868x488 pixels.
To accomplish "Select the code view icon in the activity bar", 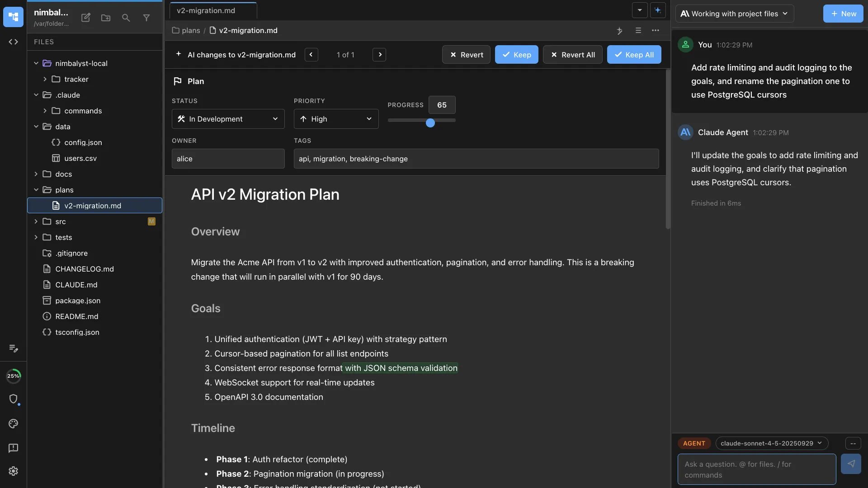I will [x=13, y=42].
